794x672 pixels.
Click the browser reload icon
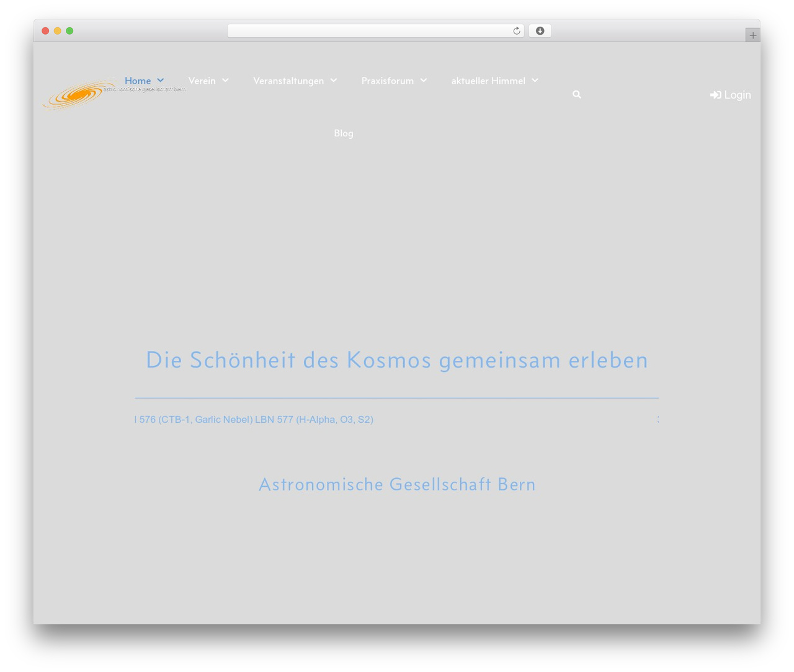click(517, 31)
